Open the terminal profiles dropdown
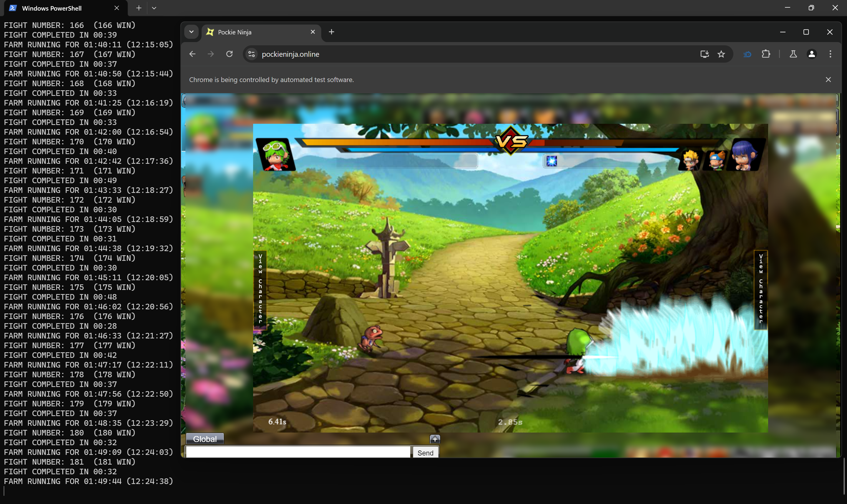The width and height of the screenshot is (847, 504). point(154,8)
